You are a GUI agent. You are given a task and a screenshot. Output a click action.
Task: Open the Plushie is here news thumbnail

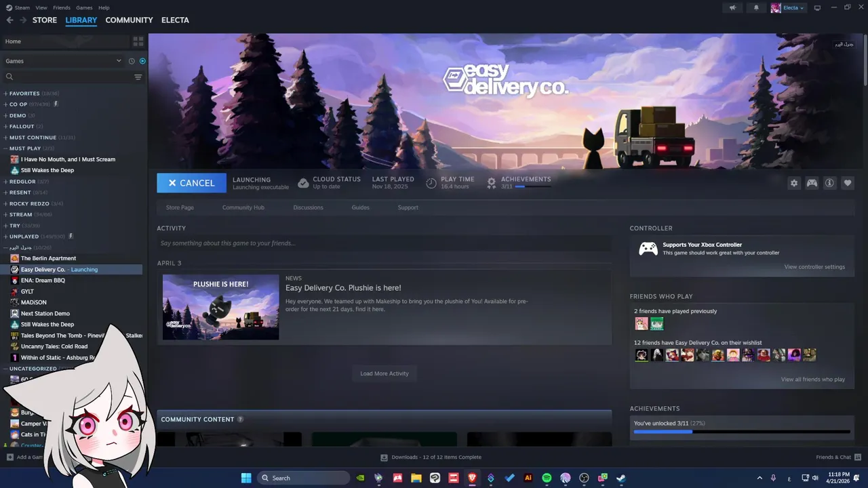click(x=220, y=307)
